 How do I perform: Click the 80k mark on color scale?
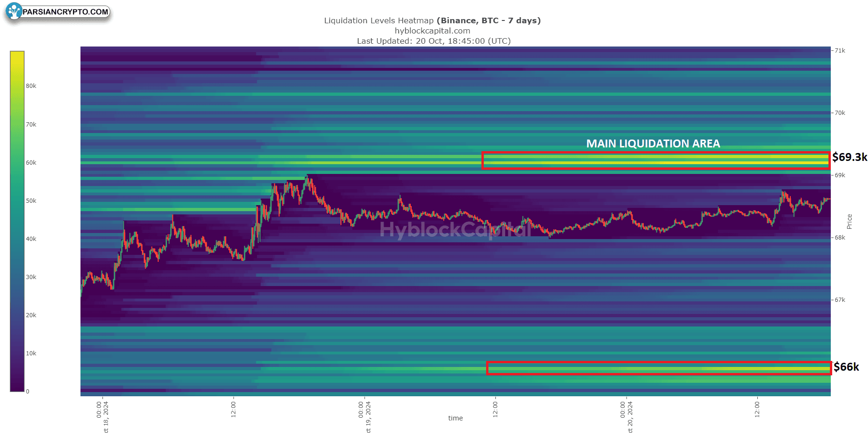[31, 86]
